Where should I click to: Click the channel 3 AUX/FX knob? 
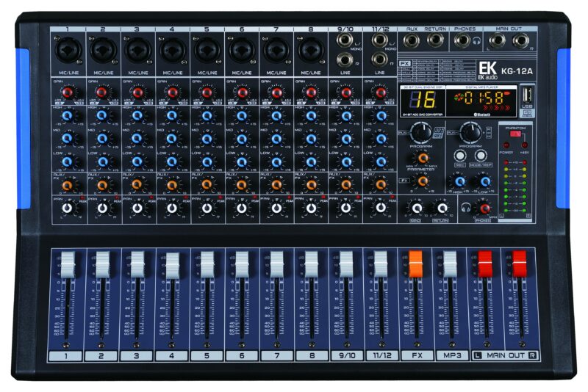click(x=137, y=184)
